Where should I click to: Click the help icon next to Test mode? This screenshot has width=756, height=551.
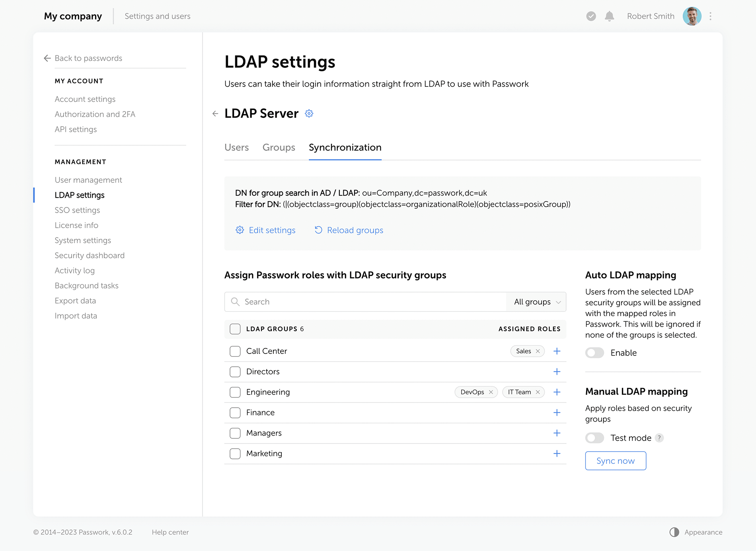click(x=659, y=438)
